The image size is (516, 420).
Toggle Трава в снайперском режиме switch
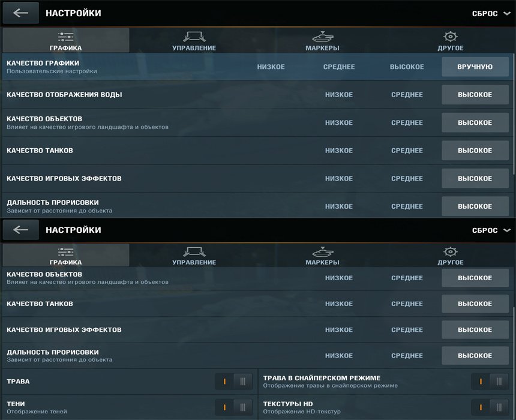tap(490, 382)
